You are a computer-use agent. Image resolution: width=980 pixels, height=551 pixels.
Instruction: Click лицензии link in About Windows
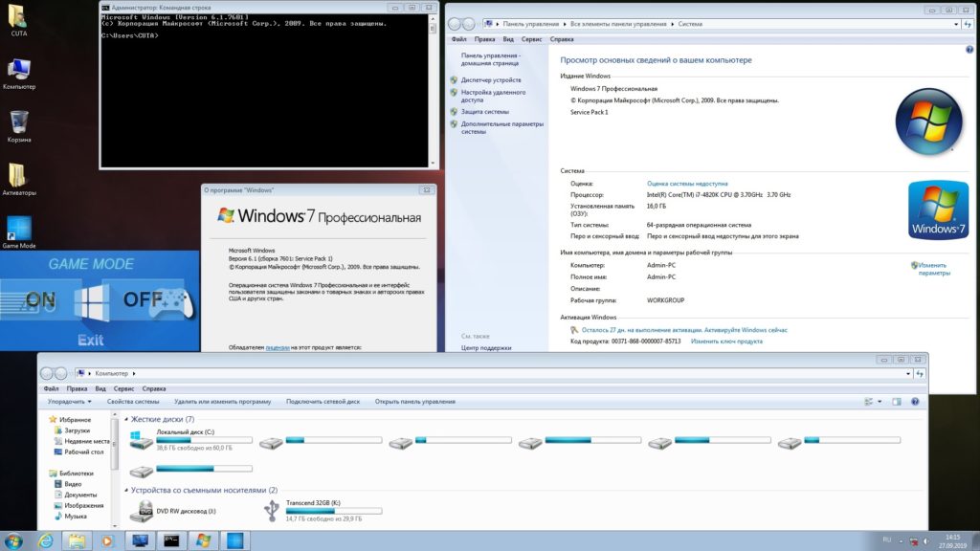click(278, 347)
